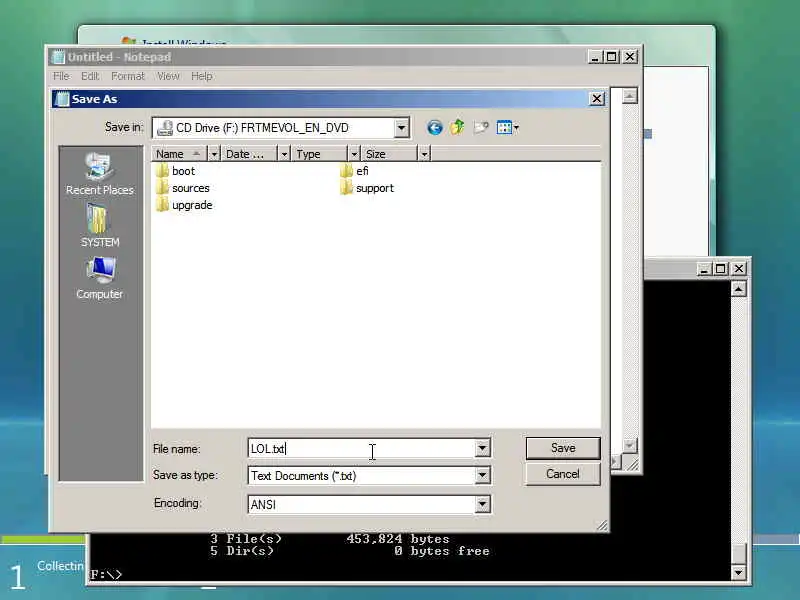Image resolution: width=800 pixels, height=600 pixels.
Task: Click Notepad vertical scroll down arrow
Action: click(x=630, y=445)
